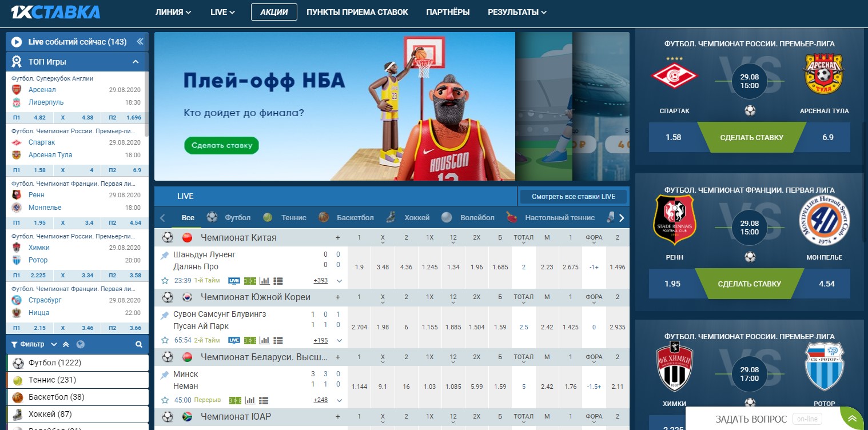Open the pitch view for Минск vs Неман
This screenshot has width=868, height=430.
coord(235,400)
